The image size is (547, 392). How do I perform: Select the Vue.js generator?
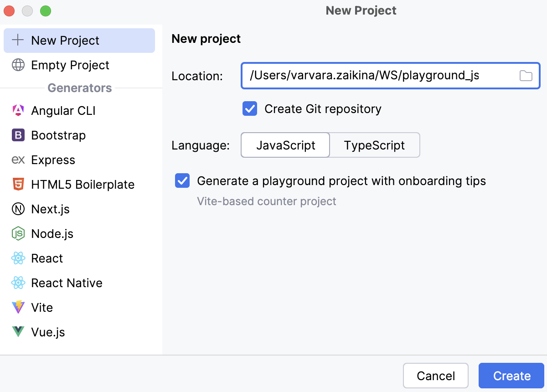[47, 332]
